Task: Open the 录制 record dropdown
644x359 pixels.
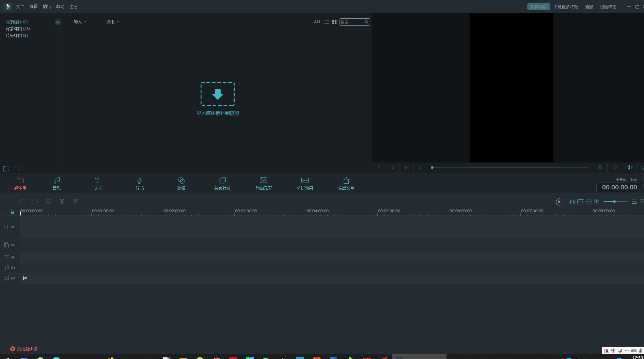Action: 113,22
